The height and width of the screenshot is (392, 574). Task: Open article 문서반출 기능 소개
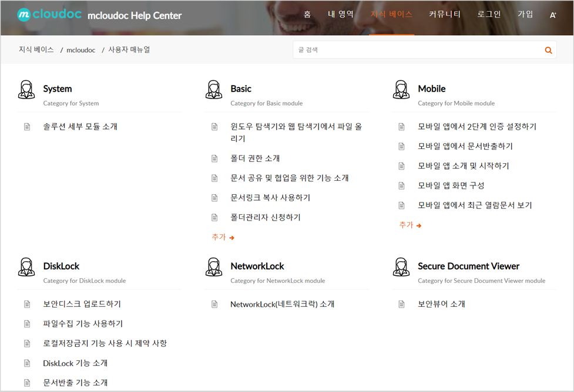[x=75, y=383]
